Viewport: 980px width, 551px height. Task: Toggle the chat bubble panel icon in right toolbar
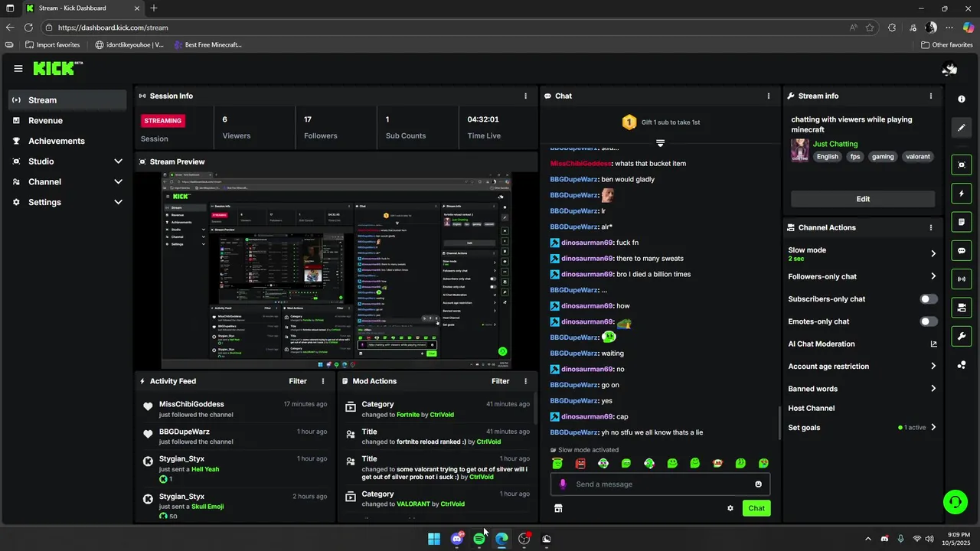point(962,250)
